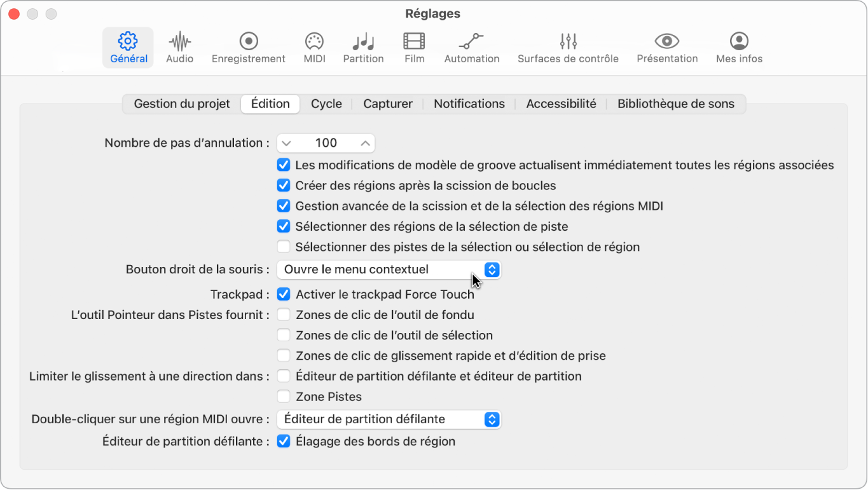Open the double-click MIDI region dropdown
Screen dimensions: 868x490
click(389, 419)
